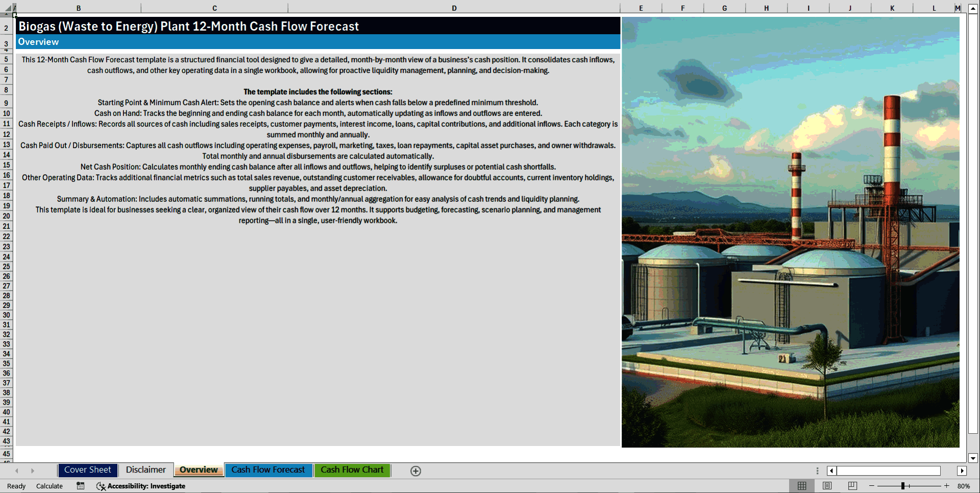
Task: Select the Disclaimer sheet
Action: [145, 469]
